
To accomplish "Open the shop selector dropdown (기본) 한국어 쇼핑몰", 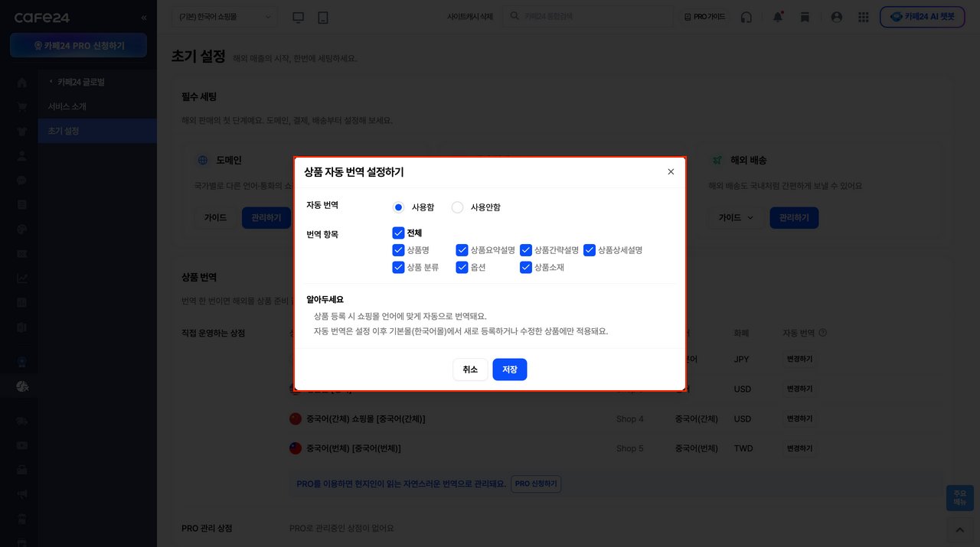I will point(225,16).
